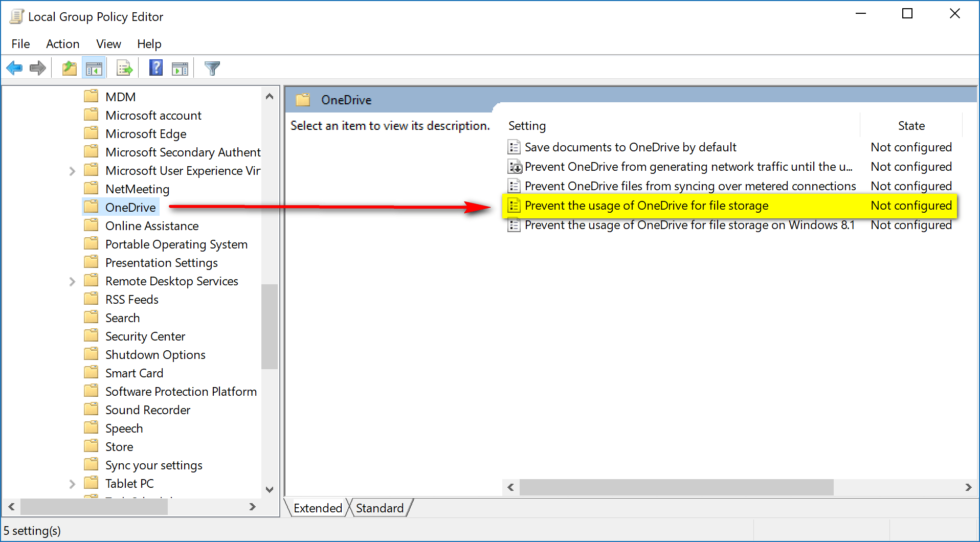Select the OneDrive tree folder
The image size is (980, 542).
pos(130,207)
